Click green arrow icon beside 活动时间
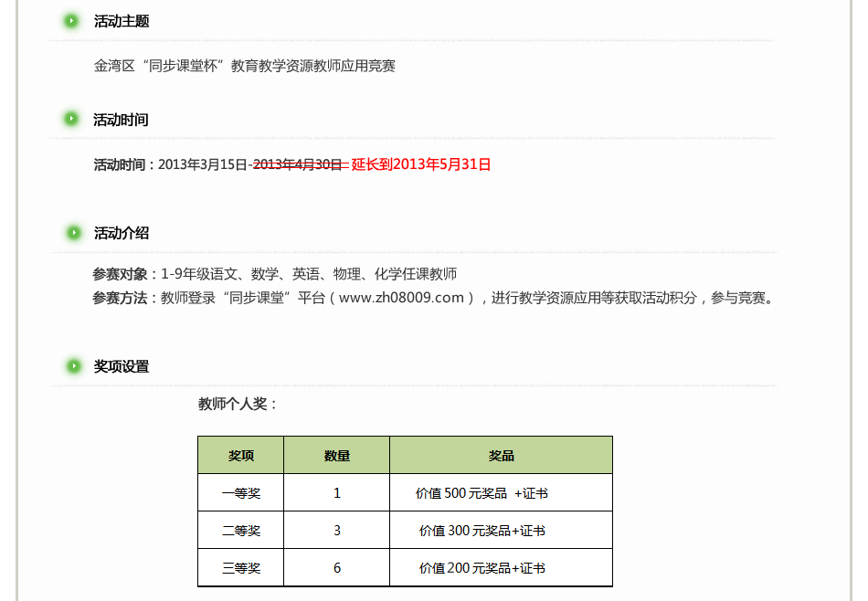This screenshot has height=601, width=868. click(71, 119)
